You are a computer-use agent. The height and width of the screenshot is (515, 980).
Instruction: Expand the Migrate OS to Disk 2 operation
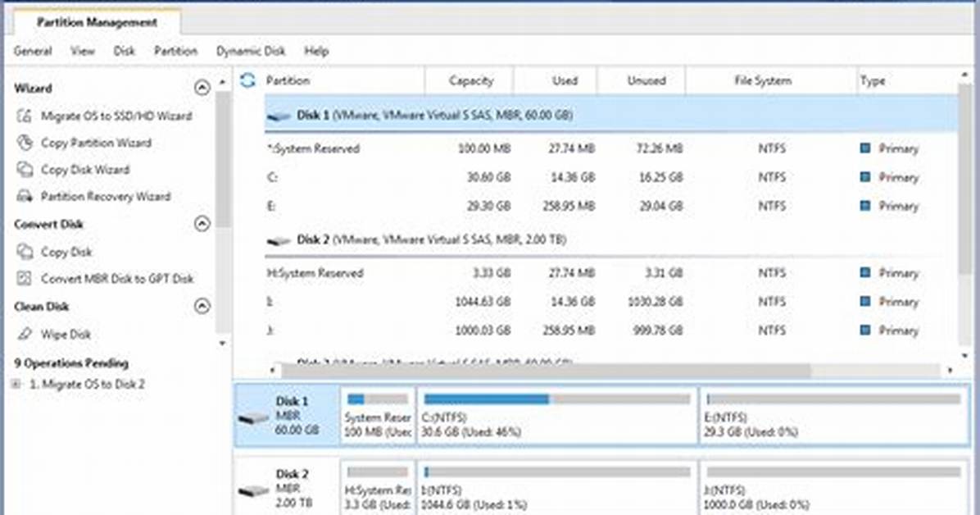pyautogui.click(x=16, y=385)
